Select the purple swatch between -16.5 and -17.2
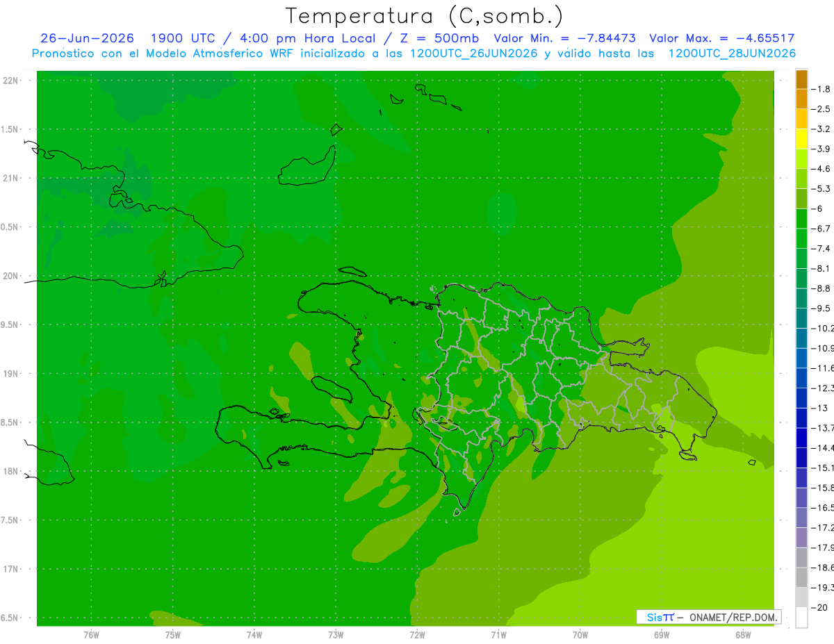This screenshot has width=834, height=644. click(801, 518)
